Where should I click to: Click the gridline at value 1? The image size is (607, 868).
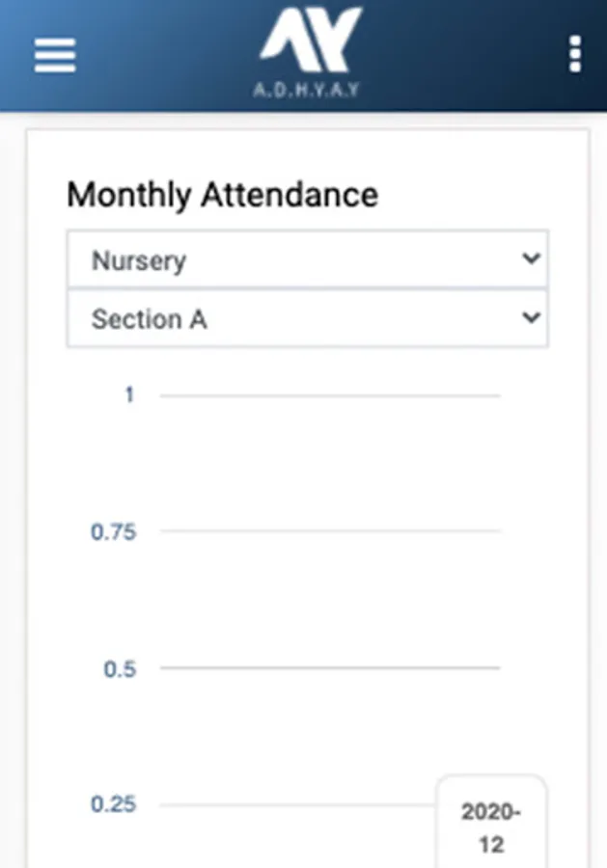click(x=330, y=395)
